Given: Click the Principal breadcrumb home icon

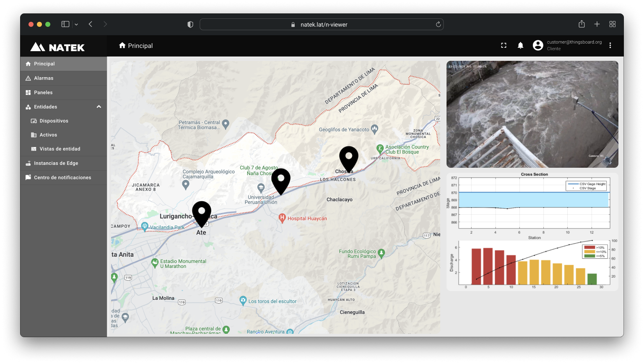Looking at the screenshot, I should (x=122, y=45).
